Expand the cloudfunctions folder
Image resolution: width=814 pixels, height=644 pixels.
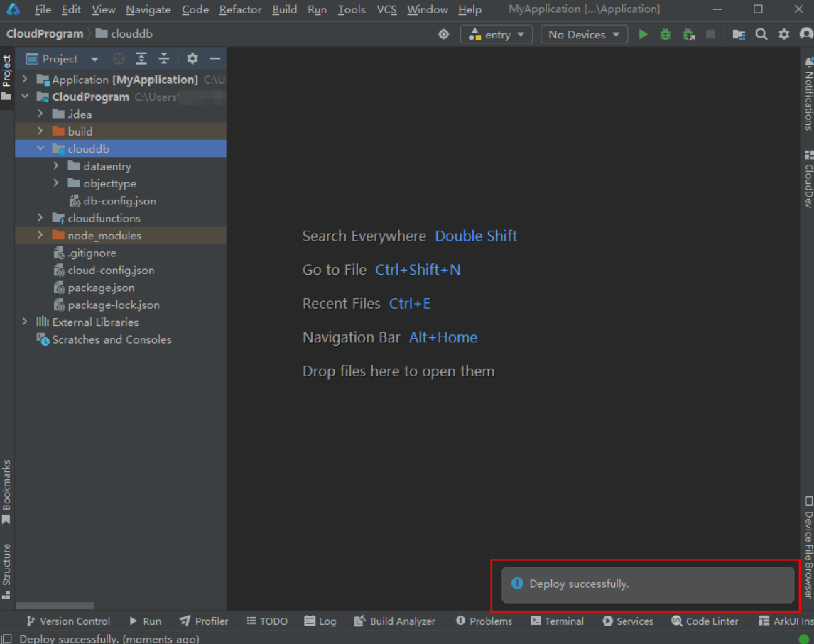(x=40, y=218)
